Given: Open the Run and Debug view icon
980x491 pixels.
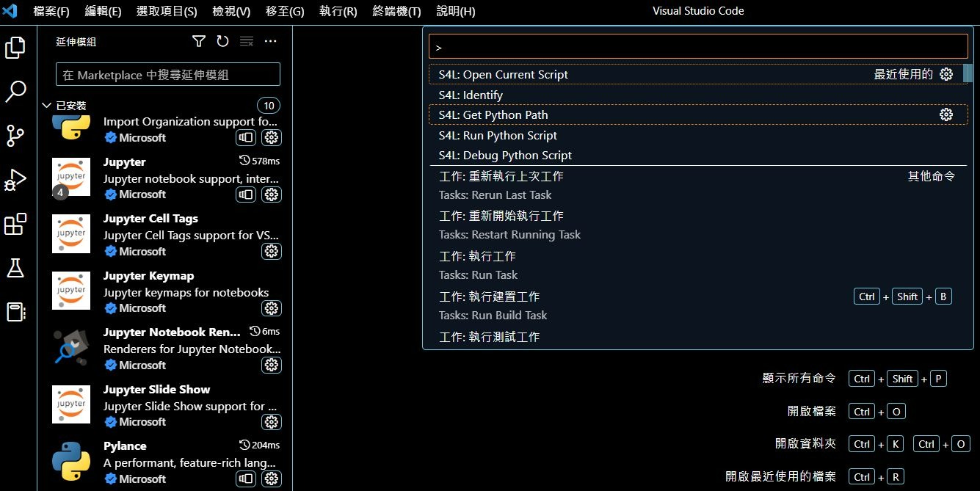Looking at the screenshot, I should [x=15, y=180].
